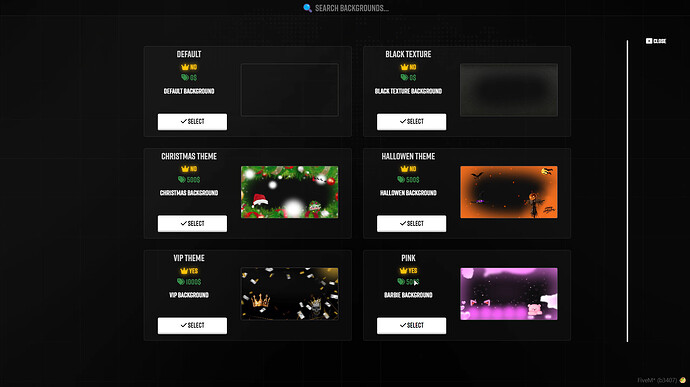Click the vertical scrollbar on the right
Viewport: 690px width, 387px height.
(x=627, y=191)
